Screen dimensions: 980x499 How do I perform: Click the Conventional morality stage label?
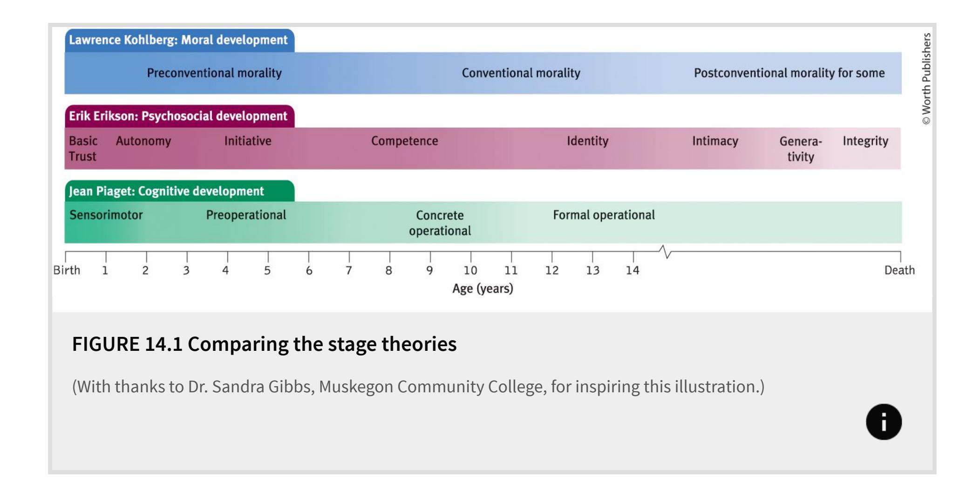point(521,73)
